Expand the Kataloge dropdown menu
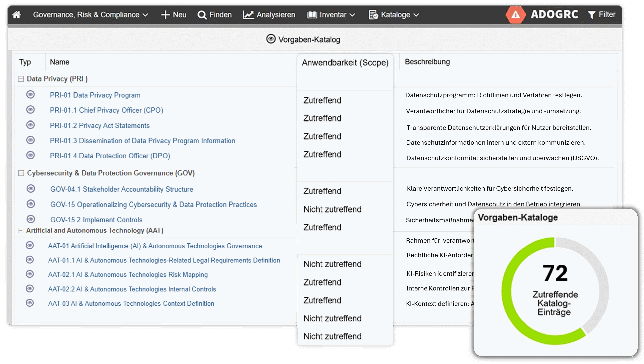644x364 pixels. click(x=394, y=15)
